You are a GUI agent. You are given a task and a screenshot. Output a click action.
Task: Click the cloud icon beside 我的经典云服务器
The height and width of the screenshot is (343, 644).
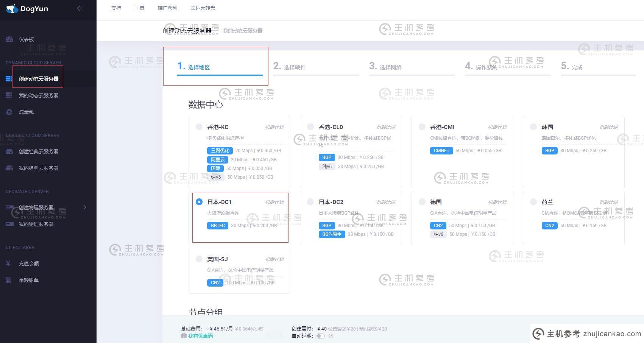pos(9,168)
